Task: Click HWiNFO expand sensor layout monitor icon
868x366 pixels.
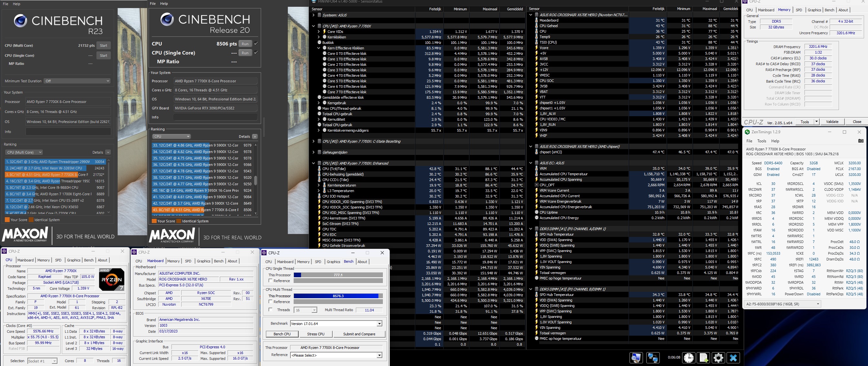Action: click(x=636, y=358)
